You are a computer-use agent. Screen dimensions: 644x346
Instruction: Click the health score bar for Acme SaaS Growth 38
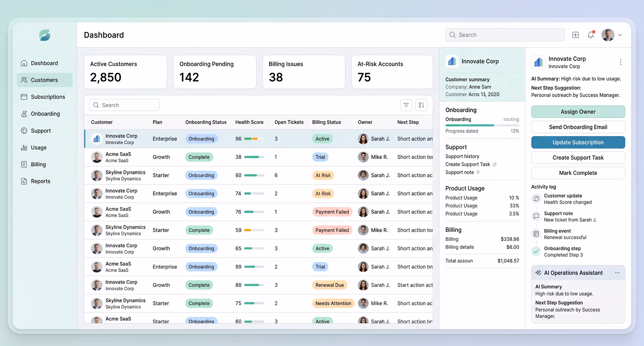point(254,157)
